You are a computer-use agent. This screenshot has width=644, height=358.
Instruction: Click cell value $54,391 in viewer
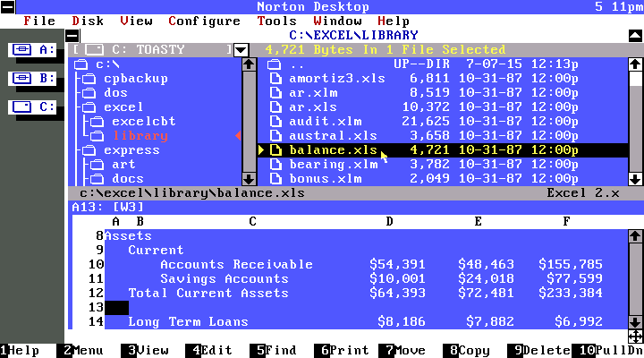click(x=397, y=265)
